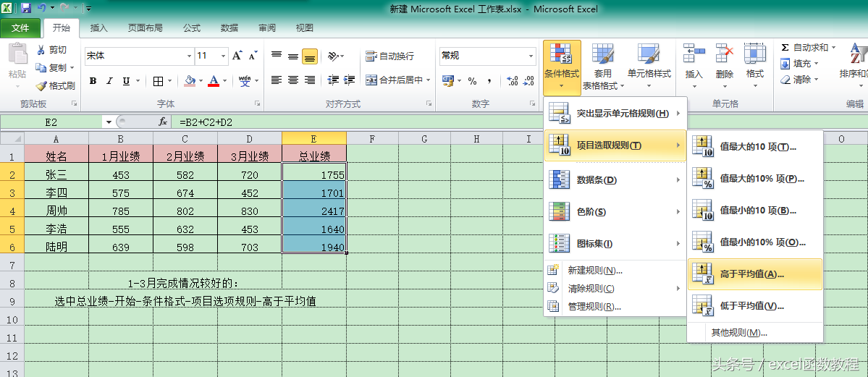This screenshot has height=377, width=868.
Task: Click the Save icon in quick access toolbar
Action: [25, 8]
